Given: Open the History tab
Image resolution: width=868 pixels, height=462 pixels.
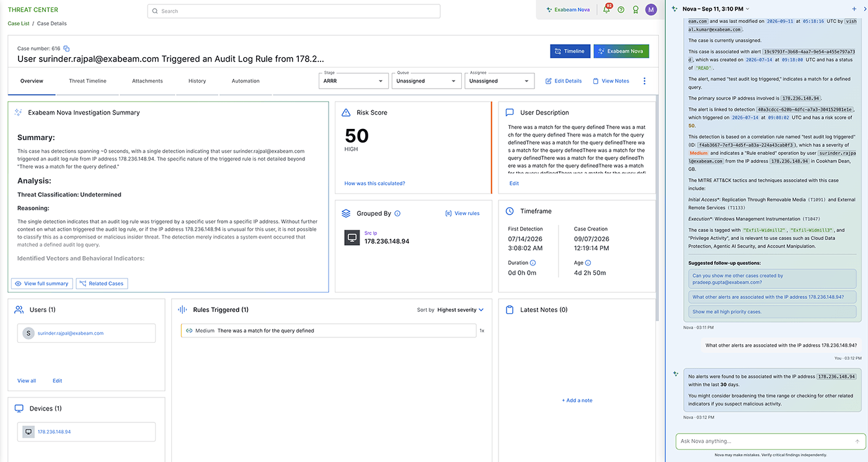Looking at the screenshot, I should (197, 81).
